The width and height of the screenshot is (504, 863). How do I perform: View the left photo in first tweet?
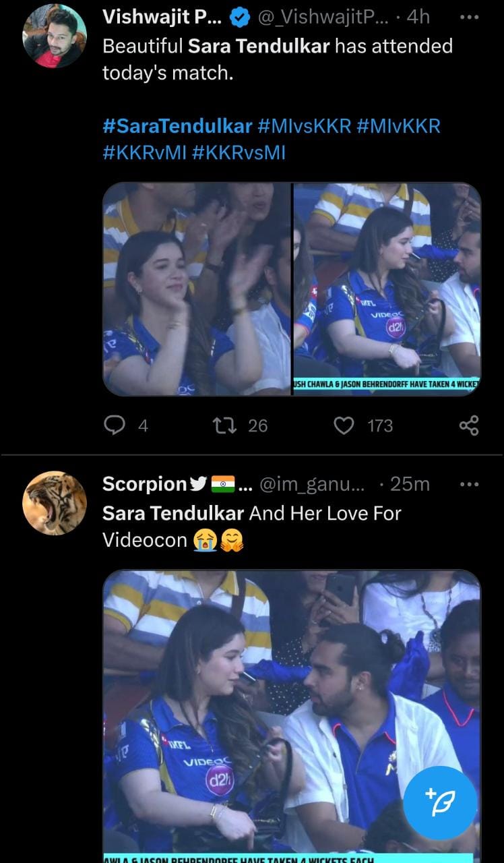coord(197,289)
